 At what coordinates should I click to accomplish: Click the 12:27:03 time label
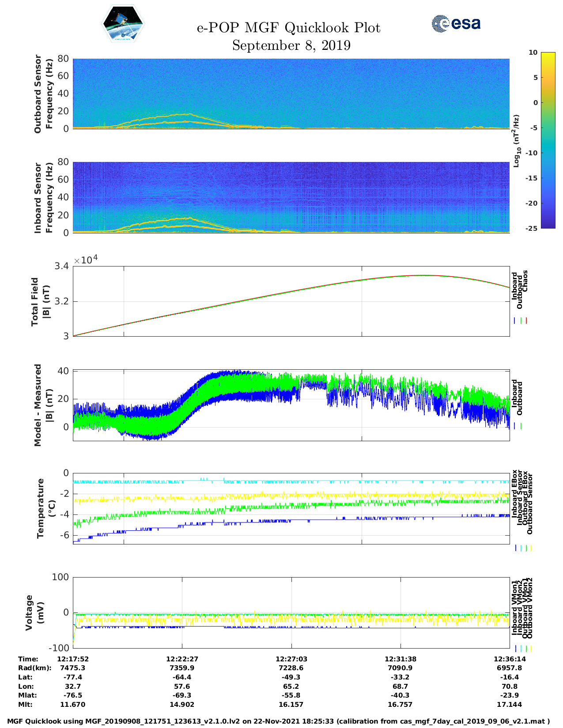[x=291, y=659]
